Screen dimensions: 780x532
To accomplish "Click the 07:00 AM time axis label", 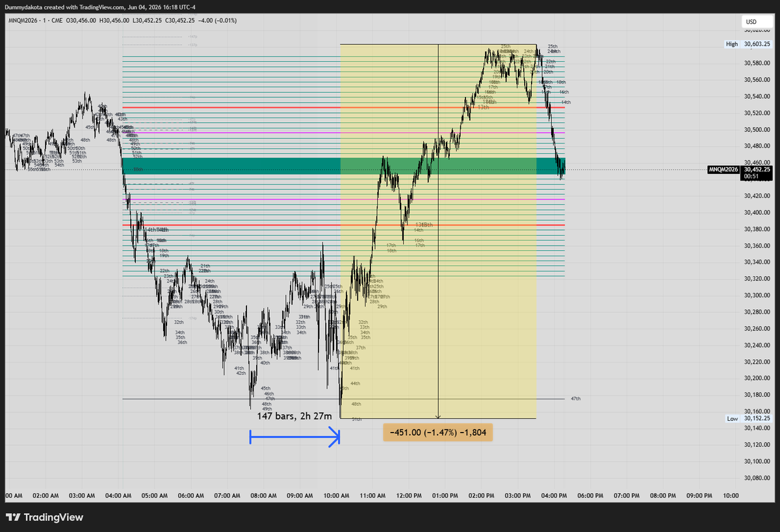I will click(227, 496).
